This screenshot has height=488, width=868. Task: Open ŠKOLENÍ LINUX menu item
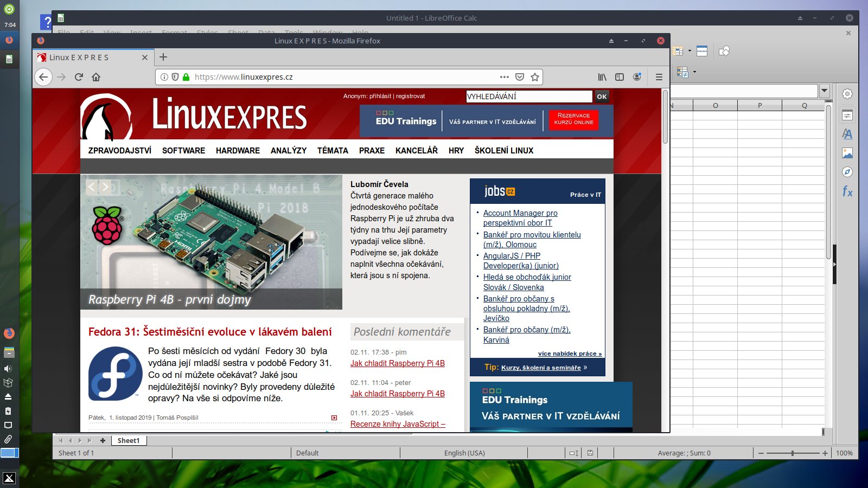(504, 150)
